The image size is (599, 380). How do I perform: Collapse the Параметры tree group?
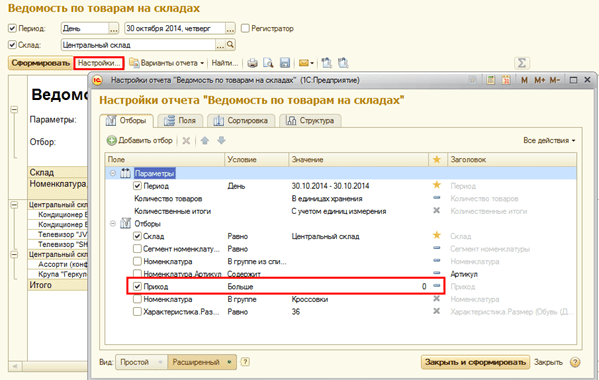(113, 173)
